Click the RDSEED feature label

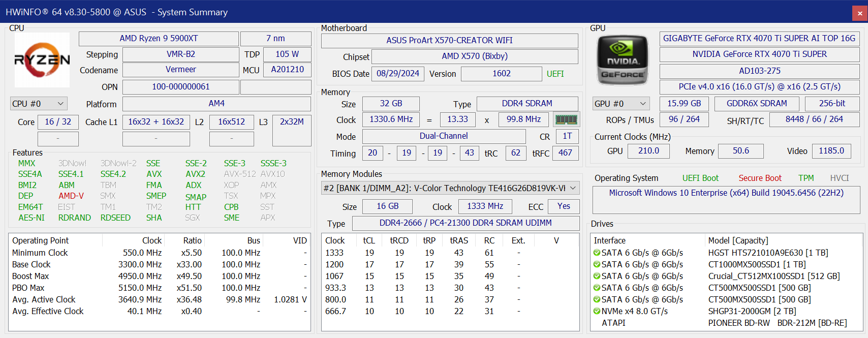(x=115, y=218)
